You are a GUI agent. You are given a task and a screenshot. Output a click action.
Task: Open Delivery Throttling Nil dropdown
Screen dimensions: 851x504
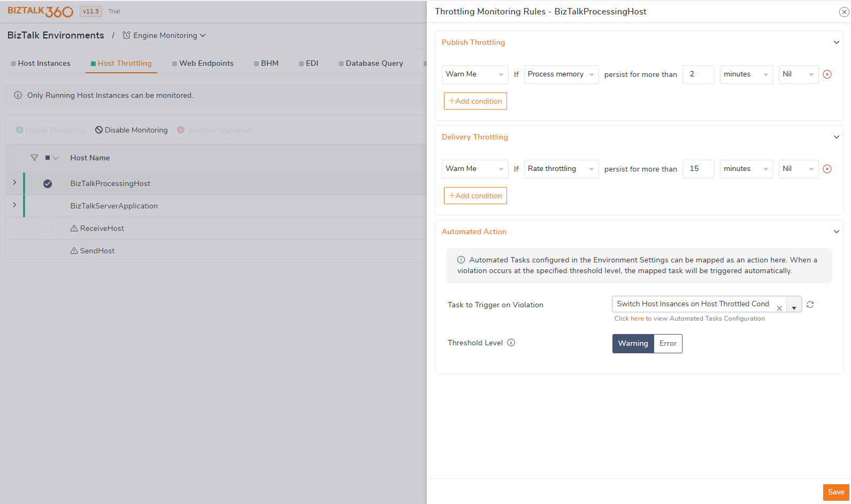click(799, 169)
